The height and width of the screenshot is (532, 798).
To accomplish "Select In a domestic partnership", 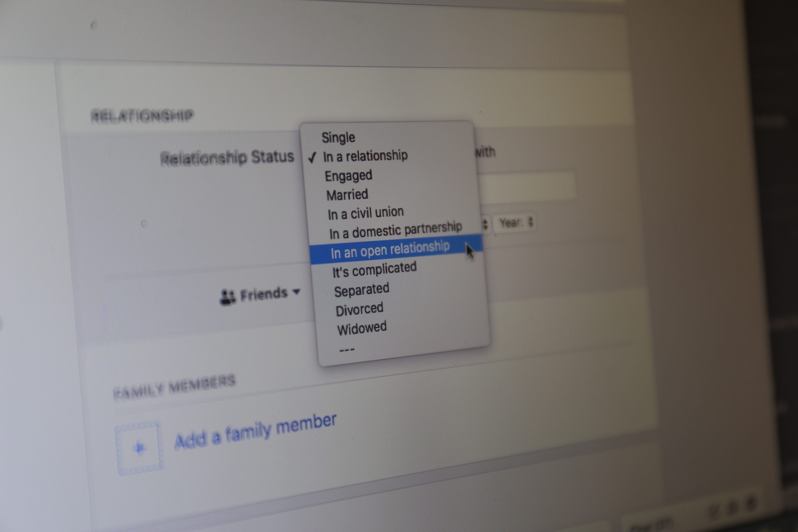I will pos(395,231).
